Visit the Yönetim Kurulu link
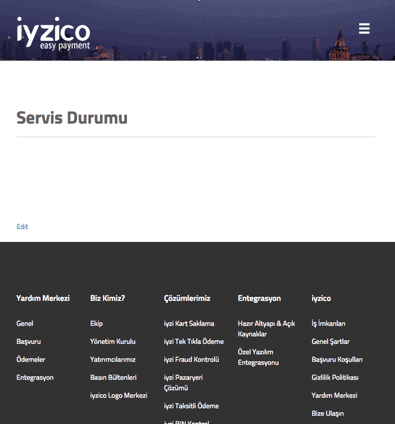Image resolution: width=395 pixels, height=424 pixels. click(x=113, y=341)
